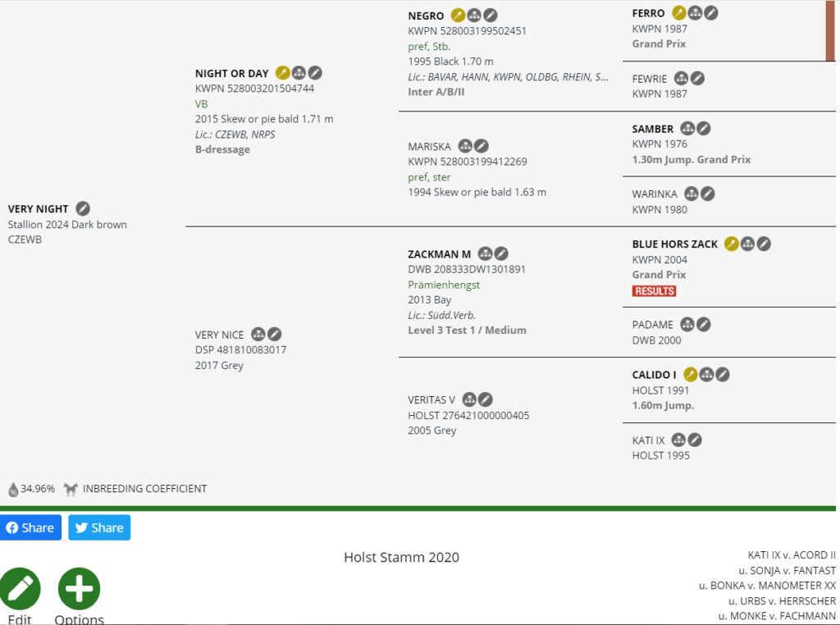Click the edit pencil next to WARINKA

(707, 194)
